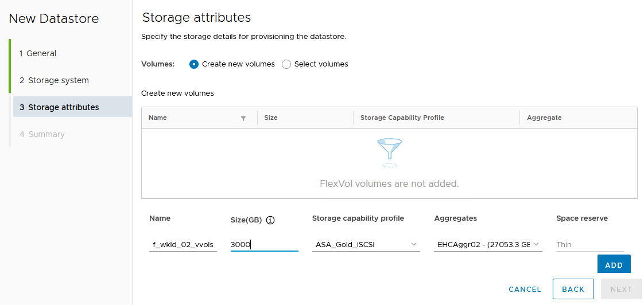Screen dimensions: 644x305
Task: Open the Storage capability profile dropdown
Action: coord(366,245)
